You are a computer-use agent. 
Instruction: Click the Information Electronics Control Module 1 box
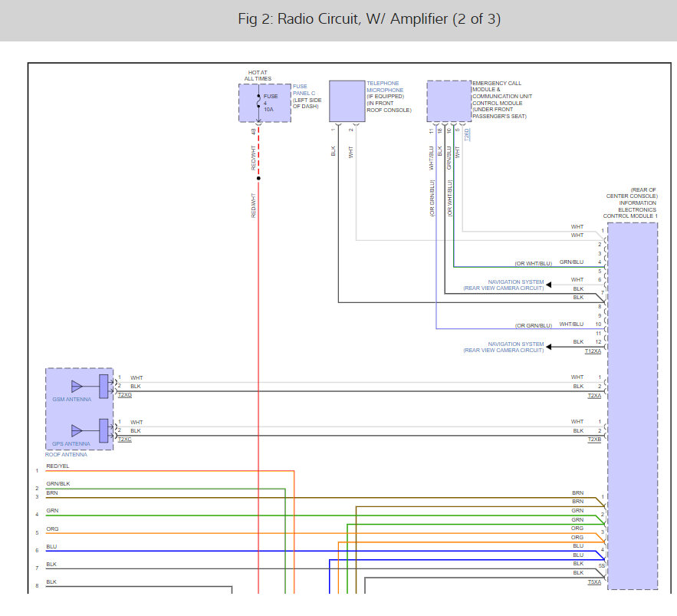[x=632, y=405]
